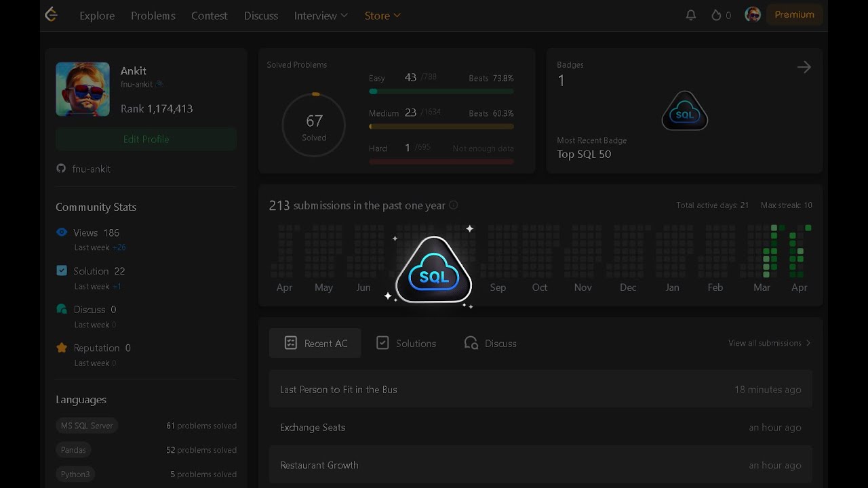Viewport: 868px width, 488px height.
Task: Select the MS SQL Server language tag
Action: [87, 426]
